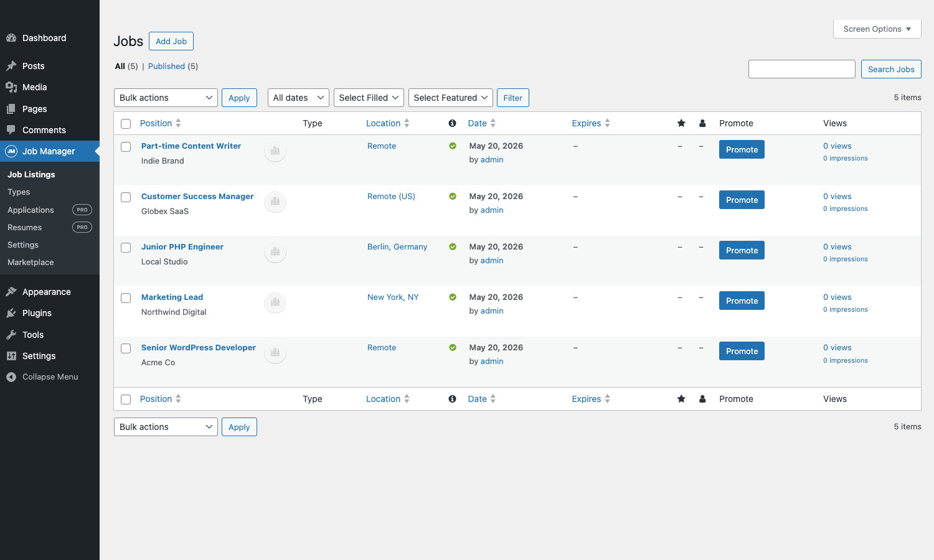Click company logo placeholder for Acme Co
Screen dimensions: 934x560
(275, 353)
